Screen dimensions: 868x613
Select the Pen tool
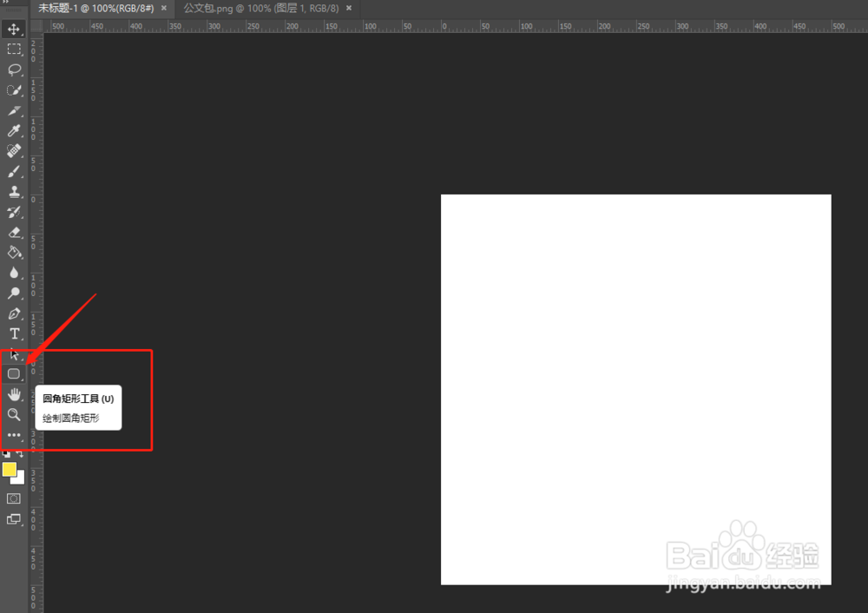pos(14,313)
